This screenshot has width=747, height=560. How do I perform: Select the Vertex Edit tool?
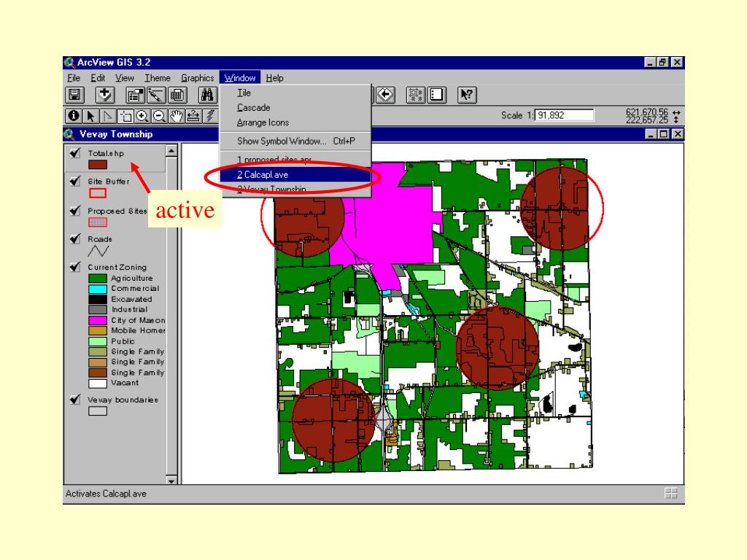tap(108, 116)
